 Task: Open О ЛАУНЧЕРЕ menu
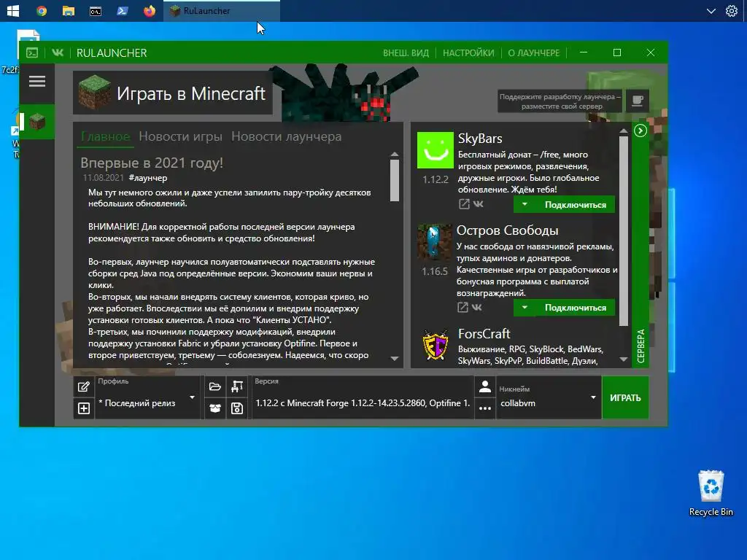pos(533,52)
